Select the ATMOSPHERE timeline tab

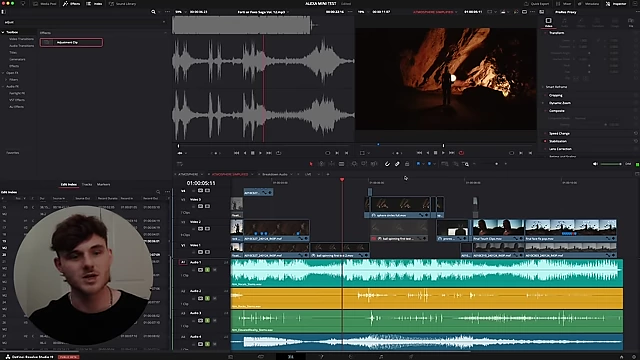click(x=188, y=174)
